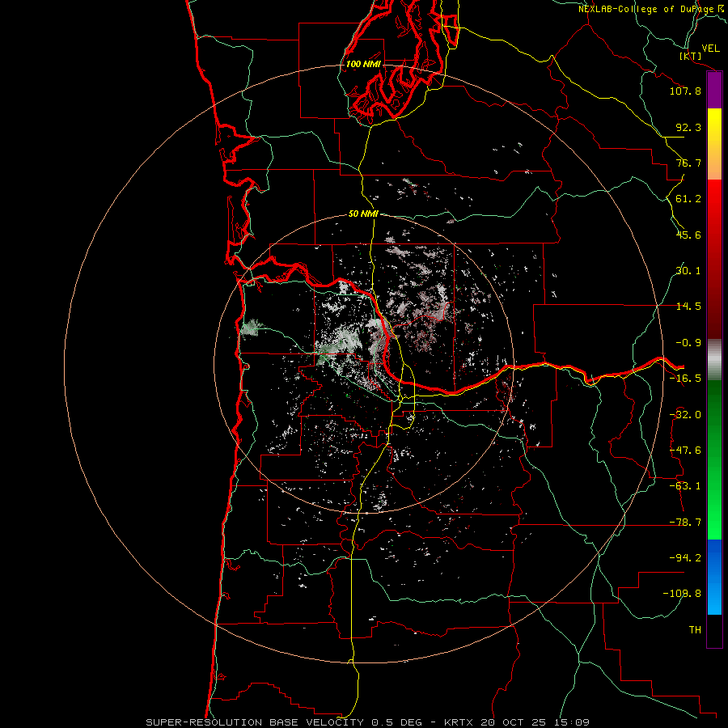Click the 50 NMI range ring label
This screenshot has height=728, width=728.
pyautogui.click(x=363, y=214)
